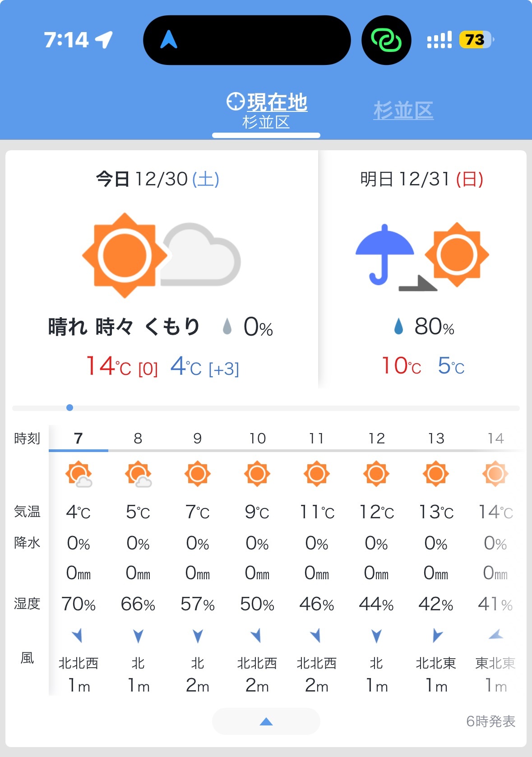Tap the current location crosshair icon
Screen dimensions: 532x757
[x=236, y=102]
